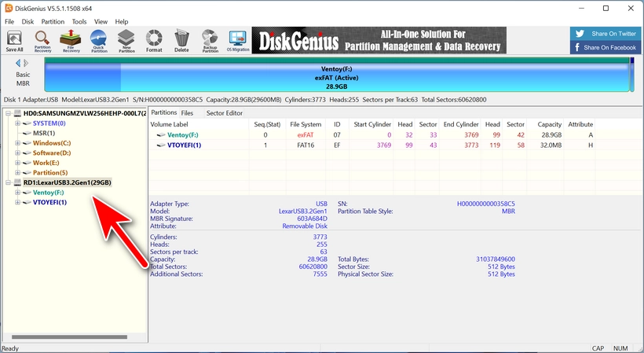Open the File menu
The height and width of the screenshot is (353, 644).
coord(9,21)
